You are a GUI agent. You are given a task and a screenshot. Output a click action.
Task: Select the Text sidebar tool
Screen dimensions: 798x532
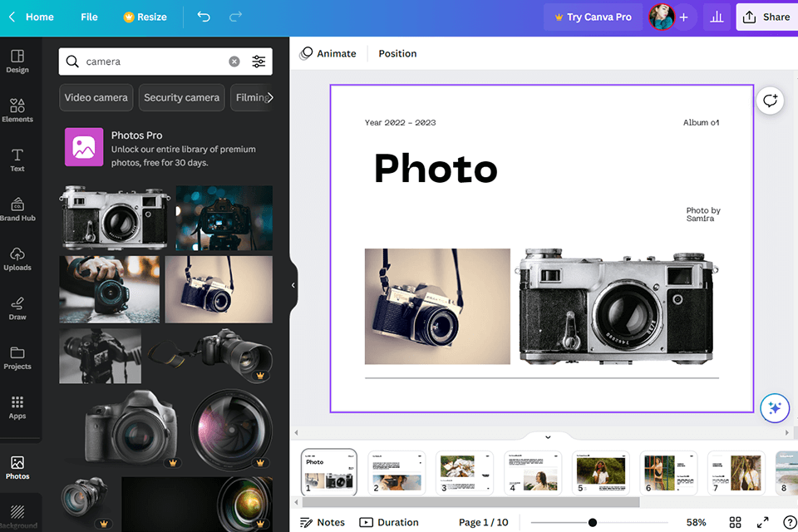tap(17, 160)
